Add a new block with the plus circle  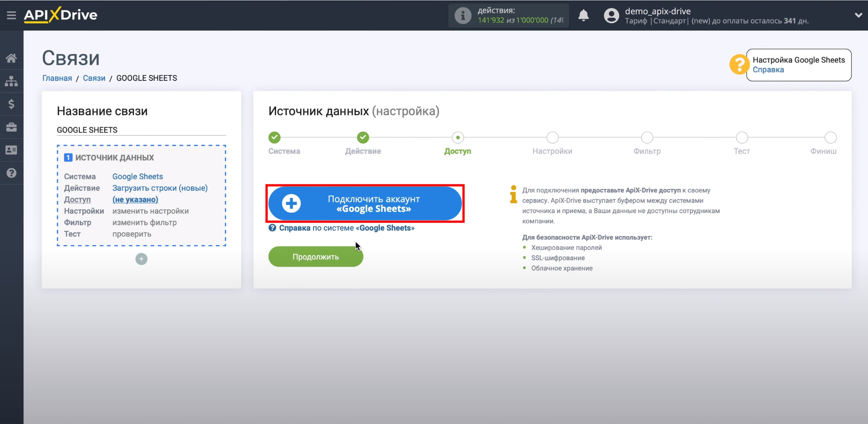[x=142, y=259]
